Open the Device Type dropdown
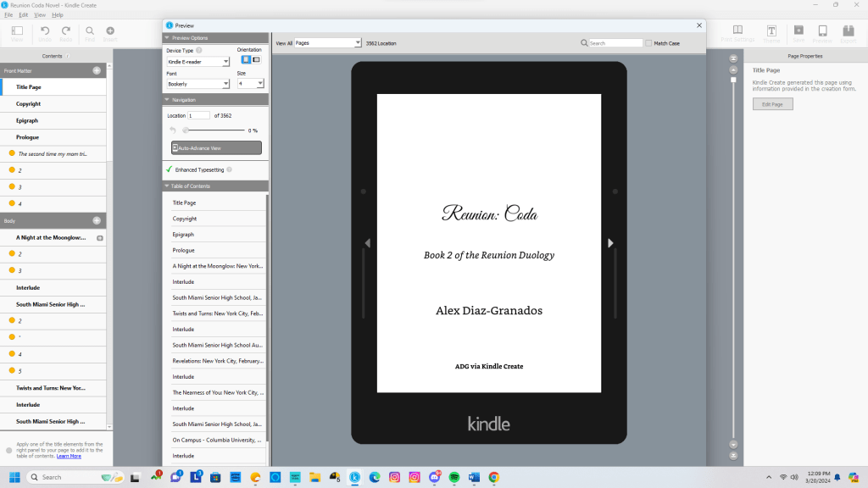 click(198, 62)
